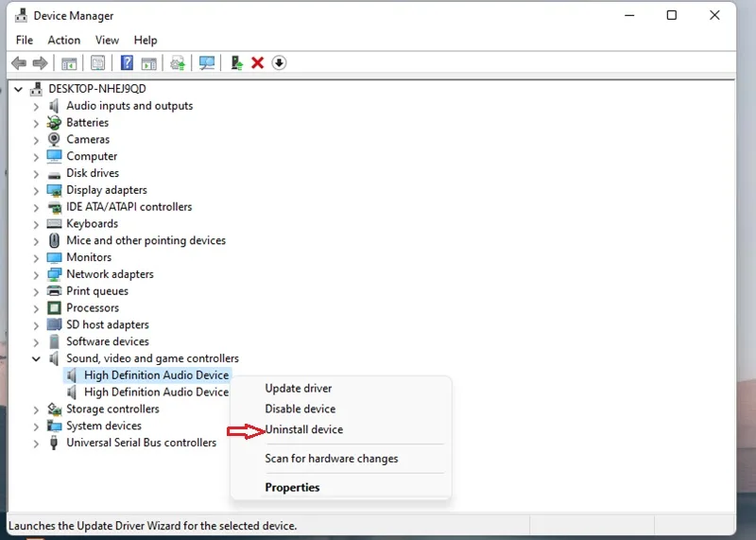756x540 pixels.
Task: Expand the Display adapters category
Action: click(36, 191)
